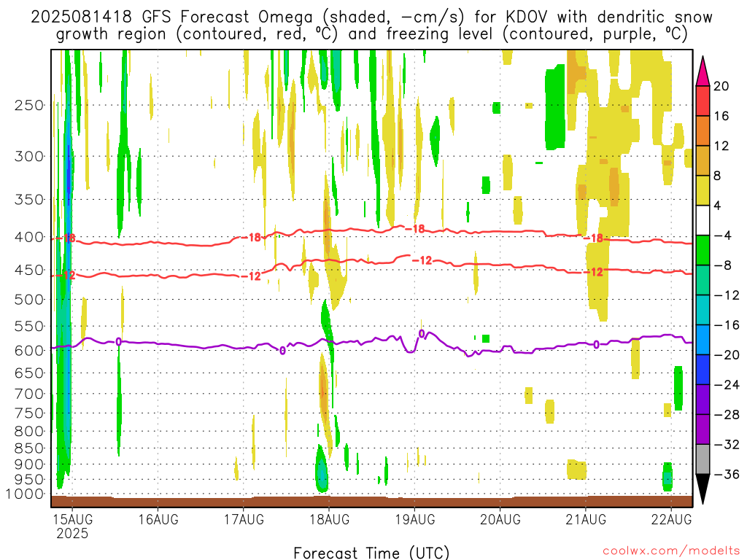Click the 800 pressure level label

[x=29, y=432]
